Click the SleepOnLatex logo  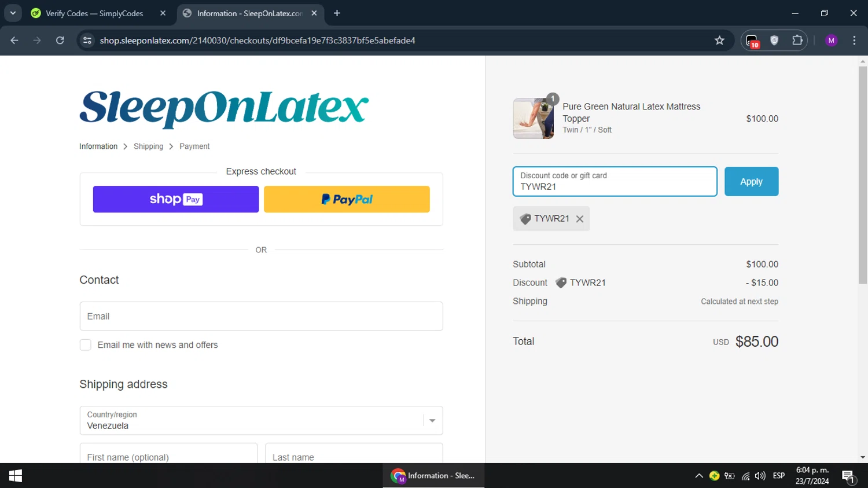pyautogui.click(x=224, y=109)
